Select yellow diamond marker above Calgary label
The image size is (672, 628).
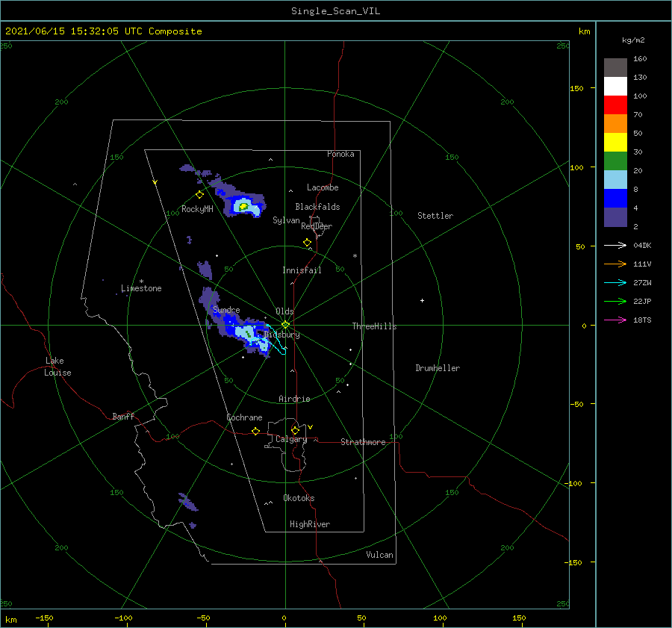[x=295, y=430]
